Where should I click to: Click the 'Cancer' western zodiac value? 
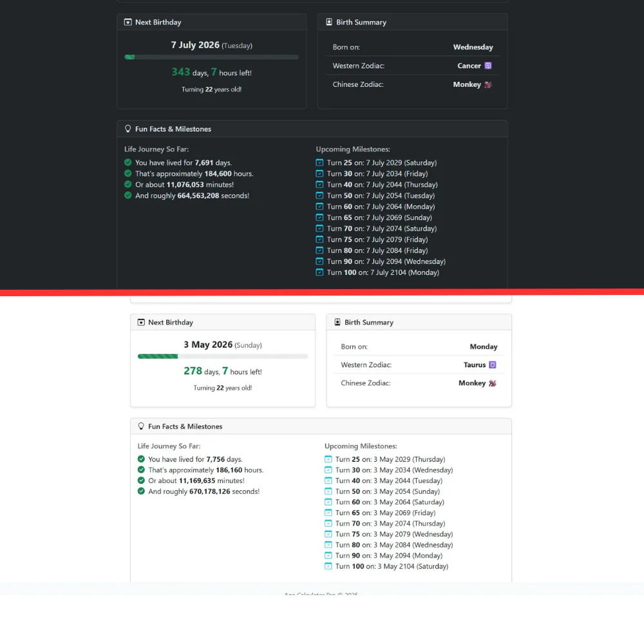tap(469, 66)
